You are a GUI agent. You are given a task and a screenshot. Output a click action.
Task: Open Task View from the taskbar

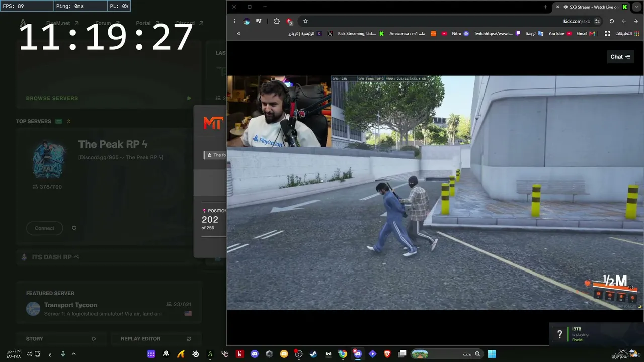pyautogui.click(x=402, y=354)
